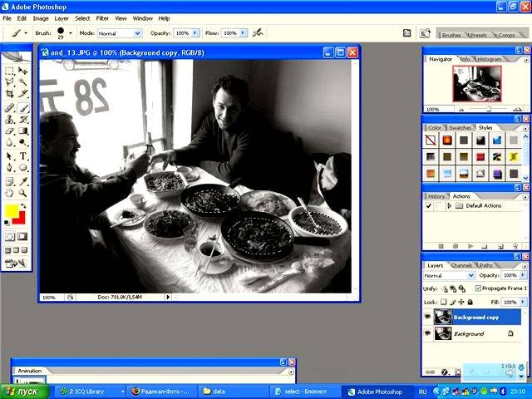
Task: Toggle the Propagate Frame 1 checkbox
Action: tap(476, 288)
